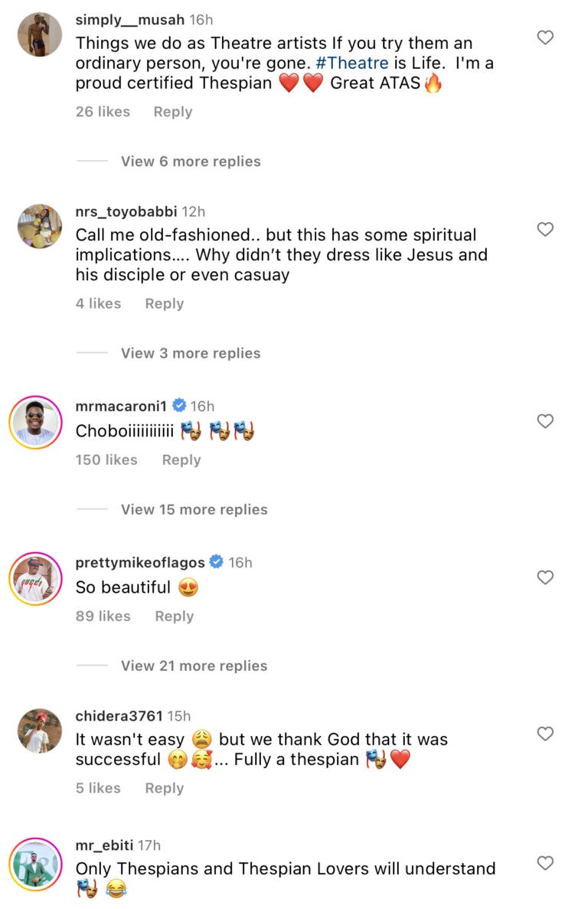Open simply__musah's profile picture
This screenshot has width=588, height=909.
[40, 34]
